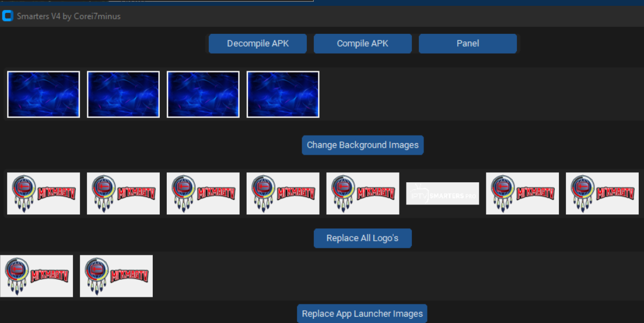Select the first blue background thumbnail

tap(44, 95)
